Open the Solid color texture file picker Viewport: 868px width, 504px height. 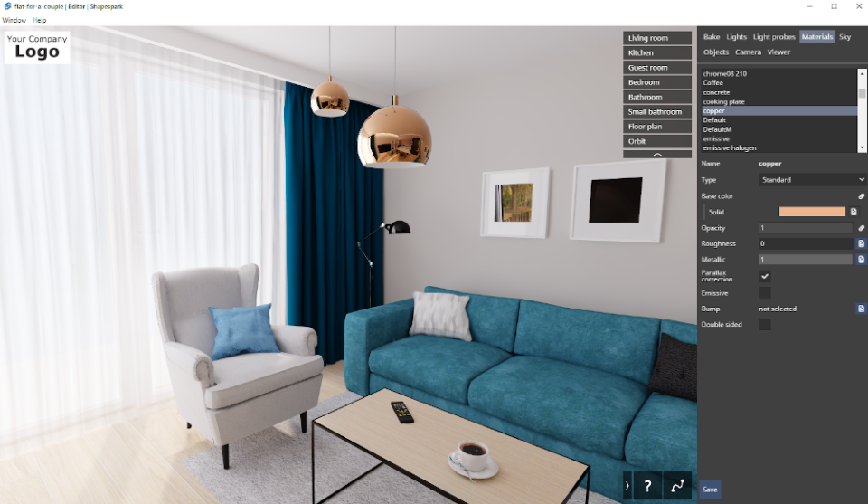coord(854,212)
